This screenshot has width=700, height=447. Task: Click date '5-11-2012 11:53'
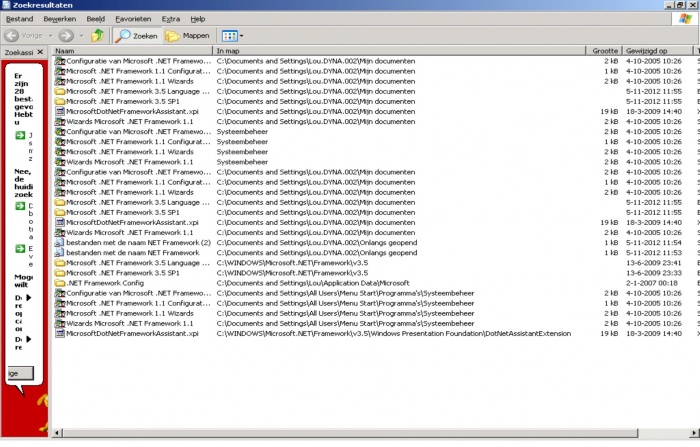(654, 253)
